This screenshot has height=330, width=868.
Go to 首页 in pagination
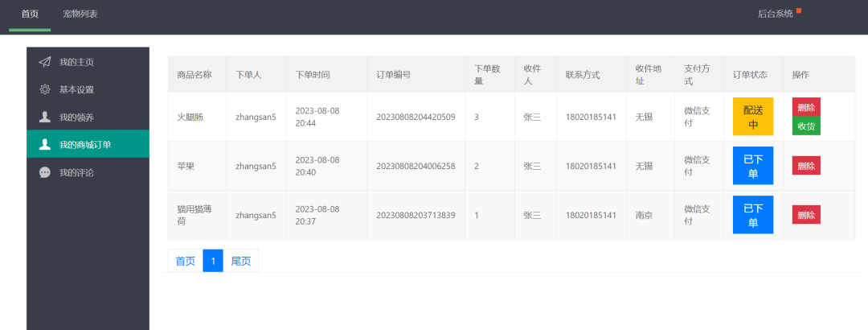[186, 261]
